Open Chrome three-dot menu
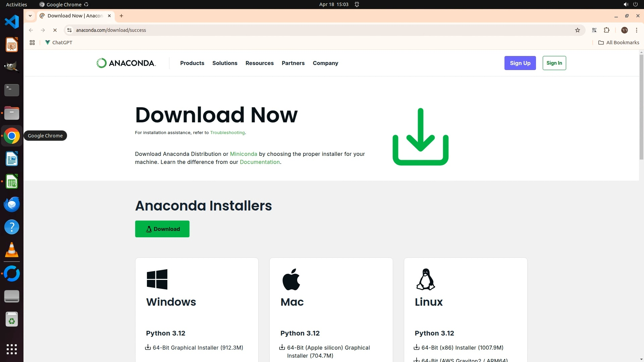Screen dimensions: 644x362 click(636, 30)
